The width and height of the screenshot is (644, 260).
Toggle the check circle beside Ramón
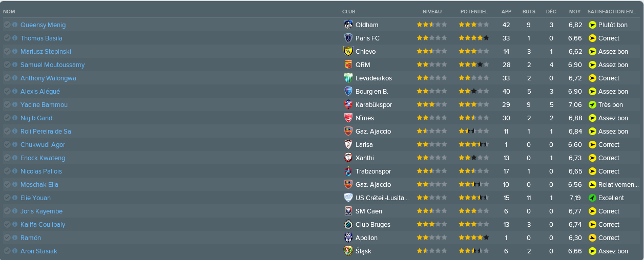point(7,237)
